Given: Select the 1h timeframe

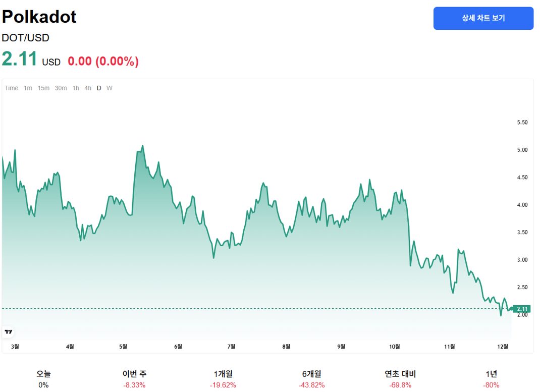Looking at the screenshot, I should coord(76,88).
